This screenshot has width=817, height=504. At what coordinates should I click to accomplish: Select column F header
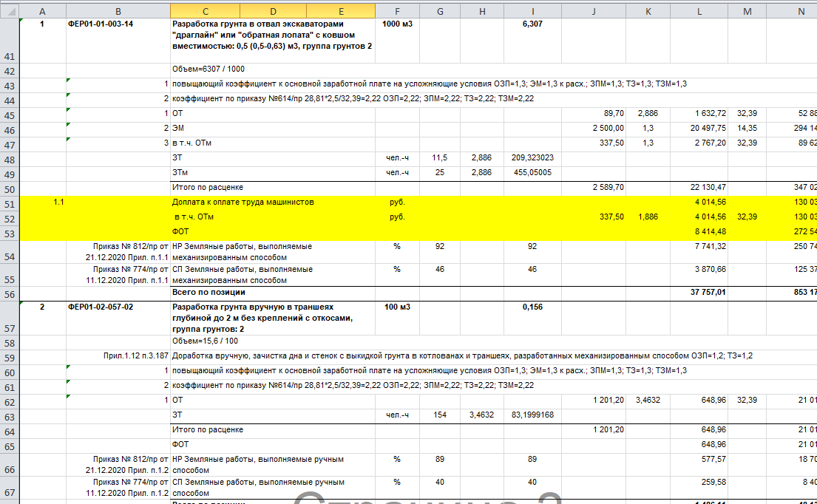pos(397,10)
